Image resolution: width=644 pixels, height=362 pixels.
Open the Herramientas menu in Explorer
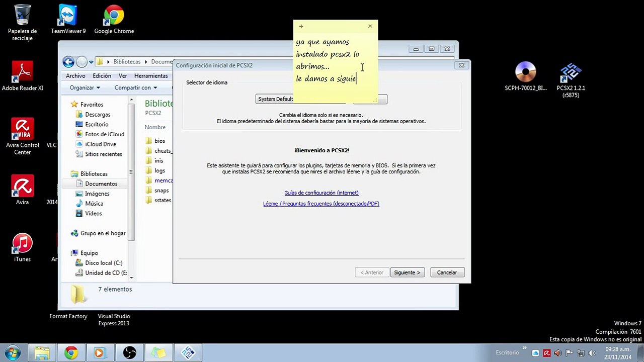pyautogui.click(x=151, y=76)
